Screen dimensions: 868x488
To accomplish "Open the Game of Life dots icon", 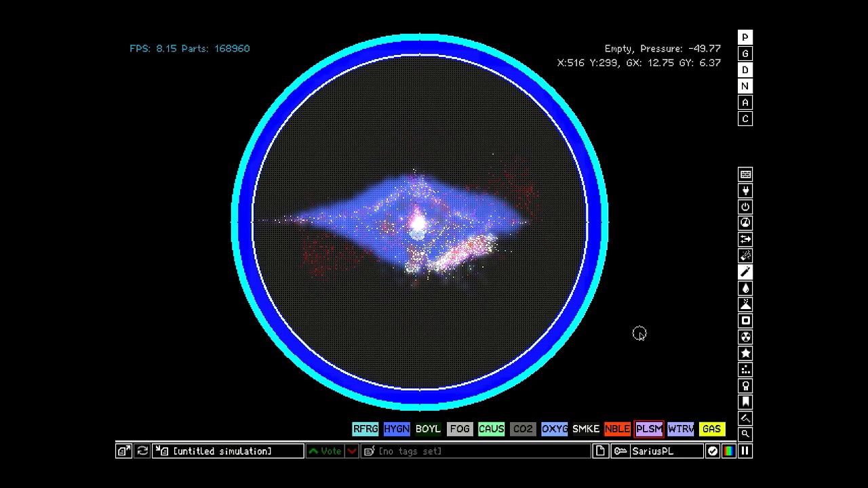I will (x=745, y=370).
